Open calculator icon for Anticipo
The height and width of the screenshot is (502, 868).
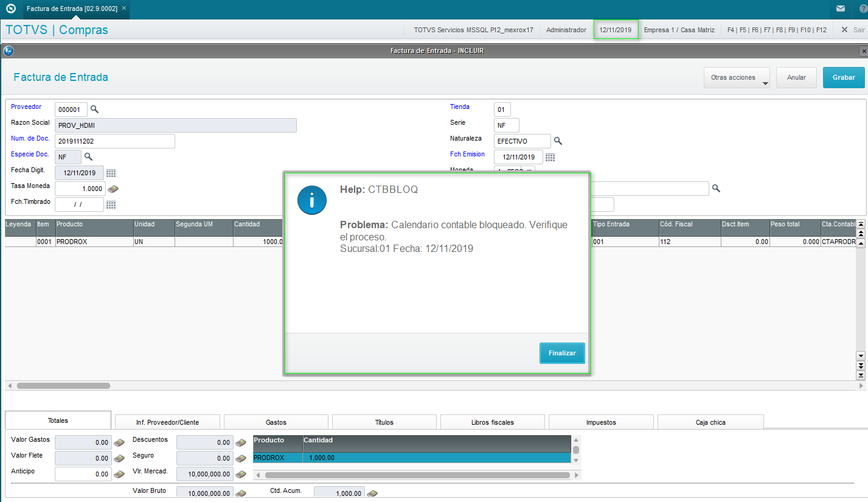pos(120,474)
